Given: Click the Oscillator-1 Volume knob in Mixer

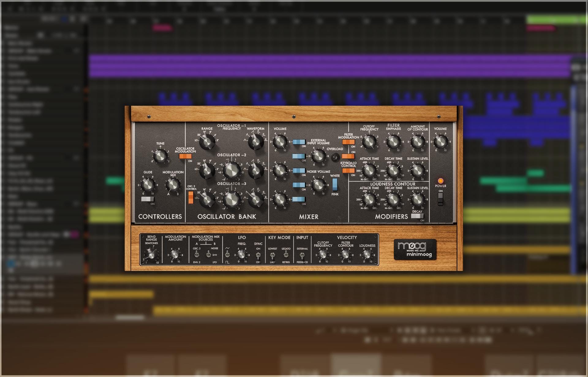Looking at the screenshot, I should pyautogui.click(x=280, y=142).
